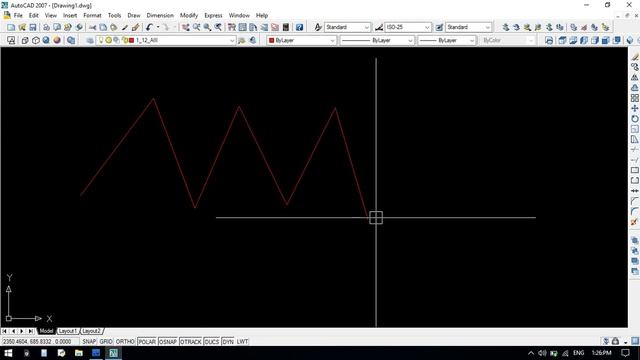
Task: Open the File menu
Action: coord(18,15)
